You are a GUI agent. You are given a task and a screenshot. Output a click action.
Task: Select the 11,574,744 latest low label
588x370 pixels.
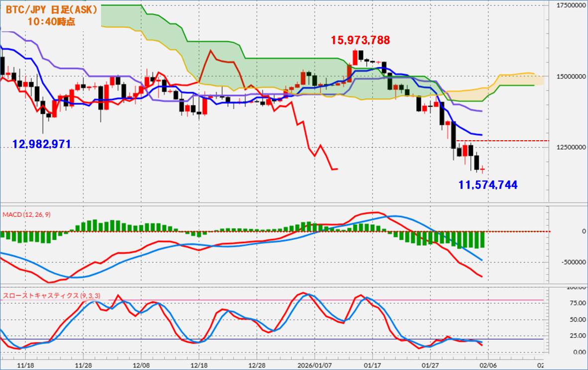488,185
